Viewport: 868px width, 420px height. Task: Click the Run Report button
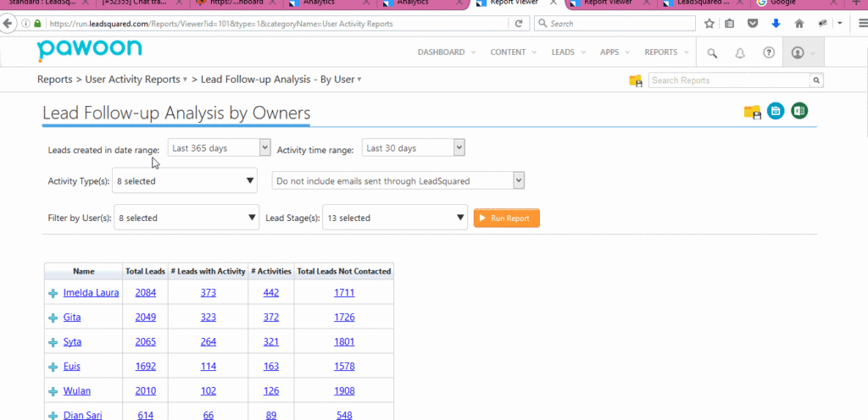pyautogui.click(x=506, y=218)
